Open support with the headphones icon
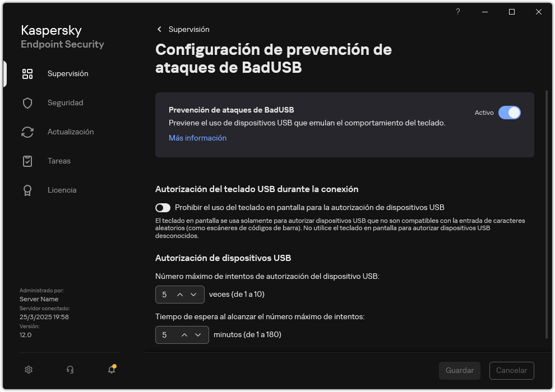This screenshot has height=392, width=555. click(69, 370)
